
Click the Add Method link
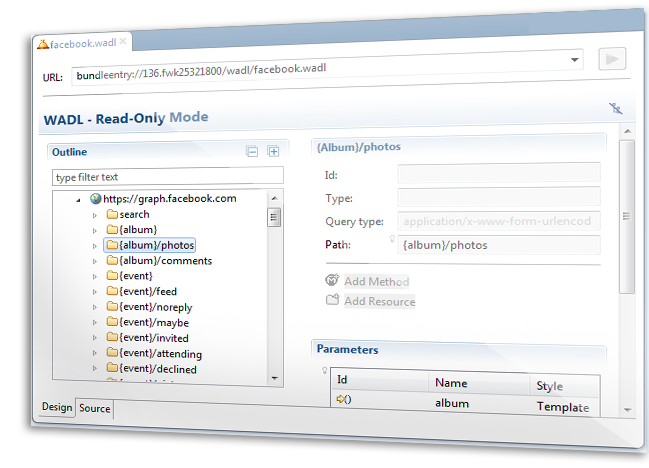pyautogui.click(x=376, y=282)
